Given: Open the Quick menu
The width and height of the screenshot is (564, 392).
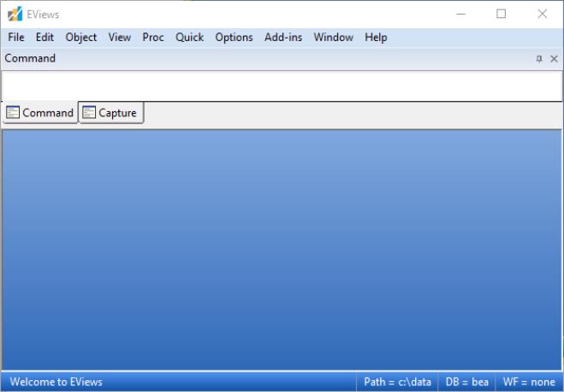Looking at the screenshot, I should pyautogui.click(x=189, y=38).
